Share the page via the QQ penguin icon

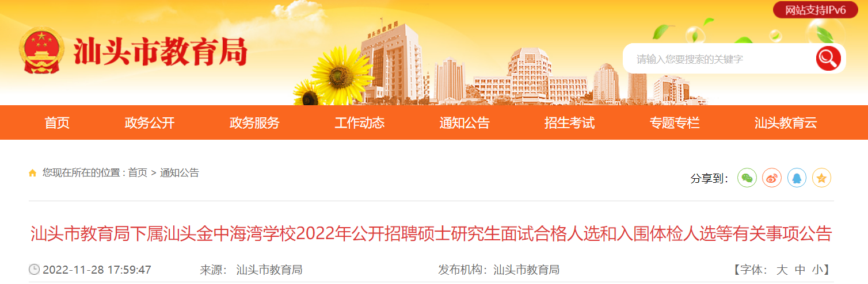[797, 178]
